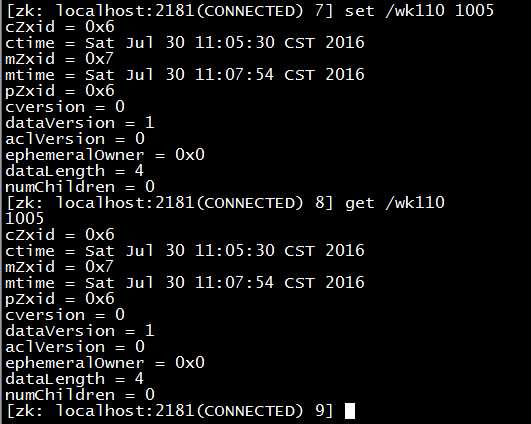
Task: Click the second dataVersion = 1 line
Action: click(80, 331)
